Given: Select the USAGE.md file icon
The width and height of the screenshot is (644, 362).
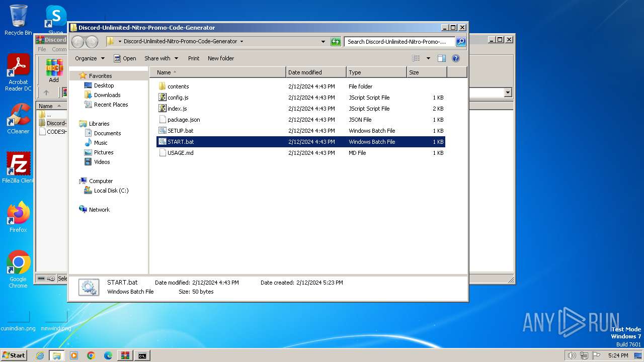Looking at the screenshot, I should click(x=162, y=153).
